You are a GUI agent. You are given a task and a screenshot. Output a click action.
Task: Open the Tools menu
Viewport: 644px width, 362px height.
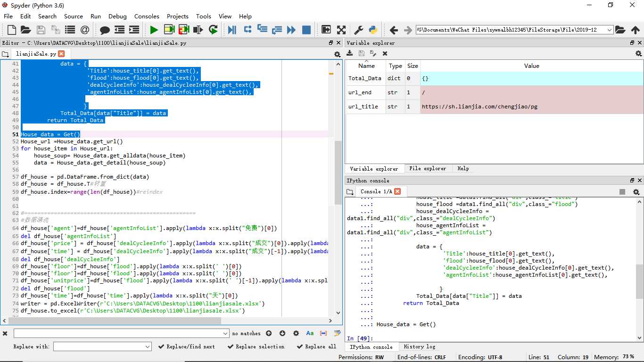coord(204,16)
